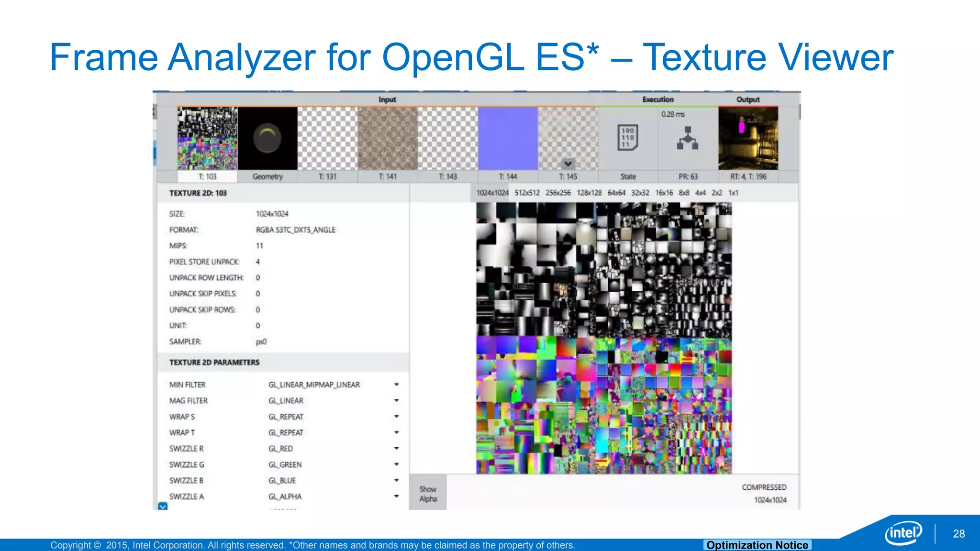Open the WRAP T dropdown
Image resolution: width=980 pixels, height=551 pixels.
[x=396, y=432]
